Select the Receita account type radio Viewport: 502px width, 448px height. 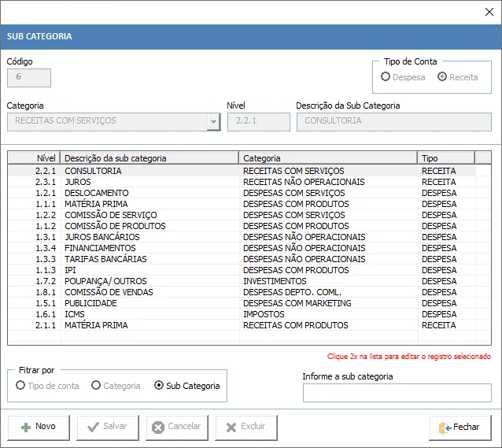[442, 77]
